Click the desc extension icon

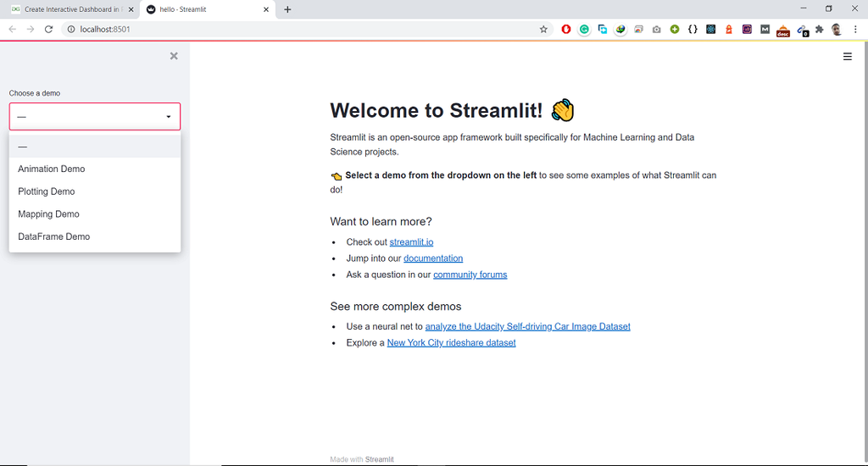tap(782, 31)
